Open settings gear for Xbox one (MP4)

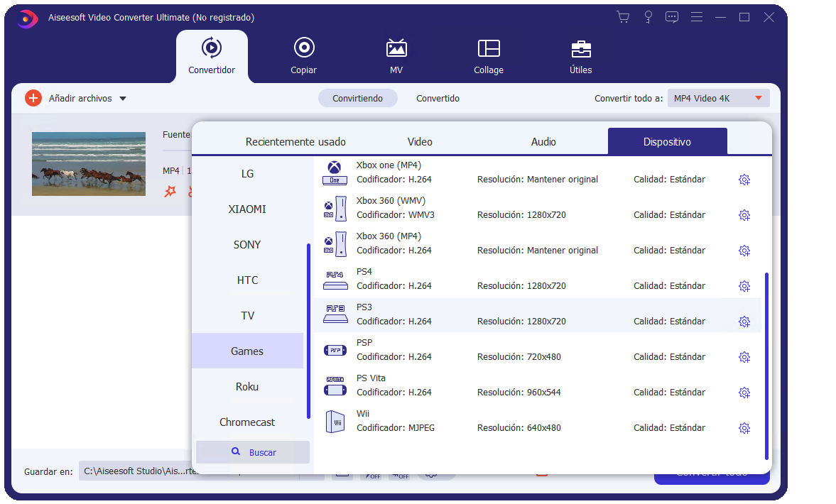pos(744,180)
